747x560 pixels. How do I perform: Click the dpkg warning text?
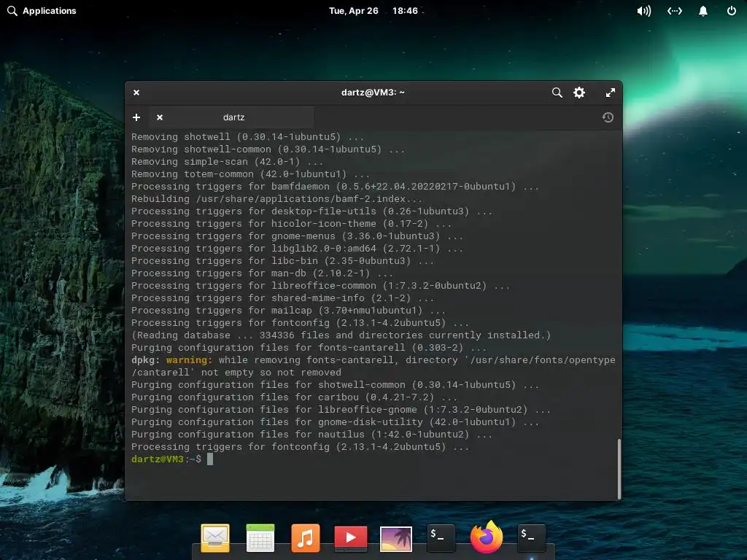pyautogui.click(x=373, y=366)
